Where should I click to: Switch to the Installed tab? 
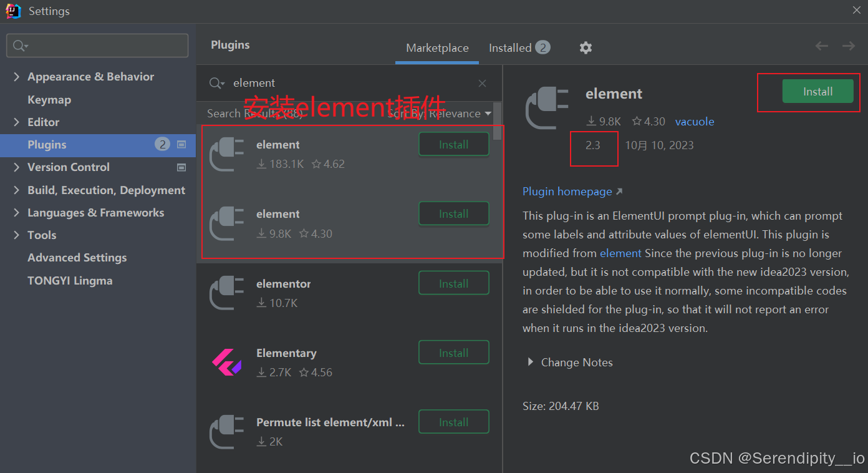click(519, 48)
